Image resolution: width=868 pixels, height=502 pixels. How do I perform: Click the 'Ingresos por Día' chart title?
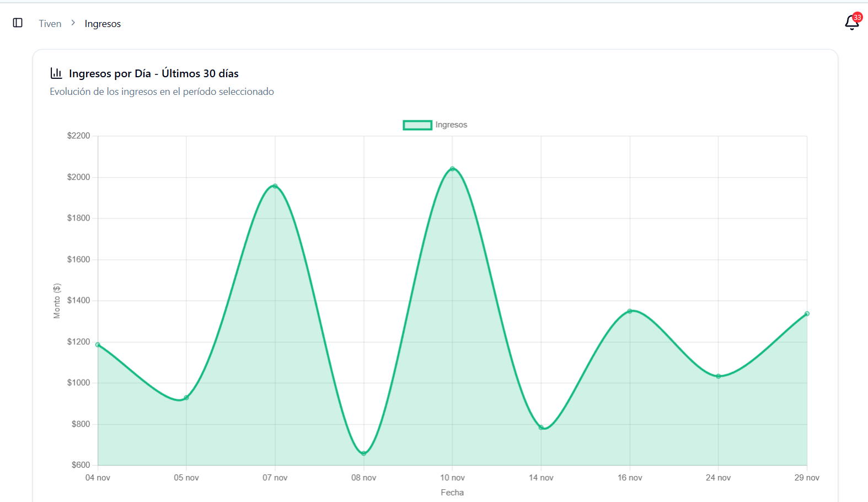(153, 73)
